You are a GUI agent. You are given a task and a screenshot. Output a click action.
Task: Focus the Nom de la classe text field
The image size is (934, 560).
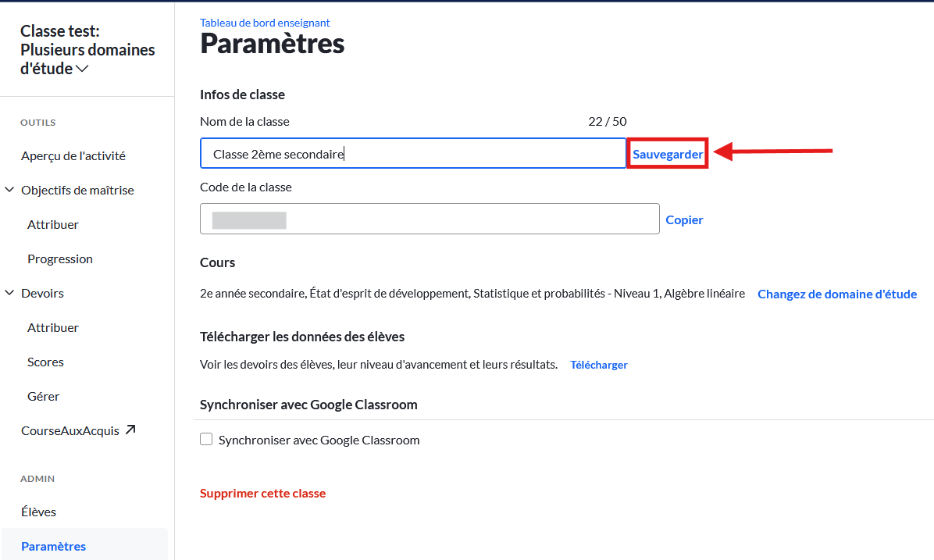coord(413,154)
